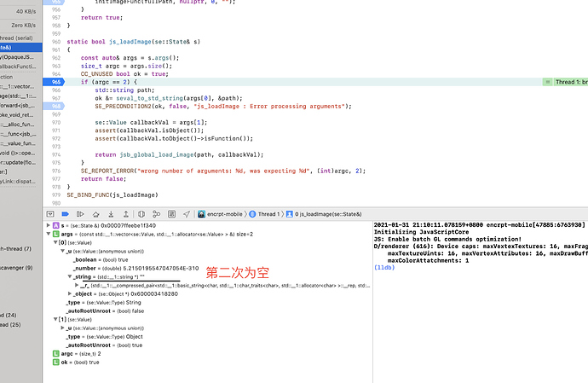Select thread '(25)' in debug navigator
This screenshot has height=383, width=588.
pyautogui.click(x=10, y=324)
